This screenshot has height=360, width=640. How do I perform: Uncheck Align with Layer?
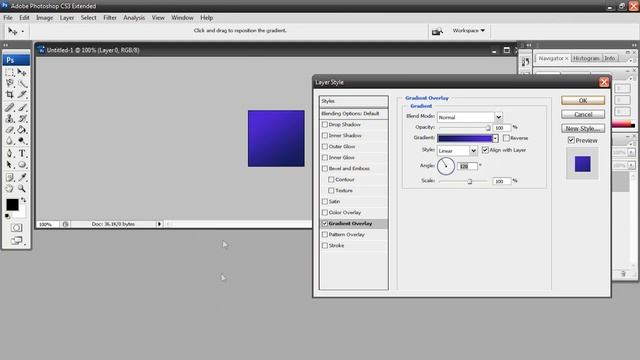click(x=485, y=150)
